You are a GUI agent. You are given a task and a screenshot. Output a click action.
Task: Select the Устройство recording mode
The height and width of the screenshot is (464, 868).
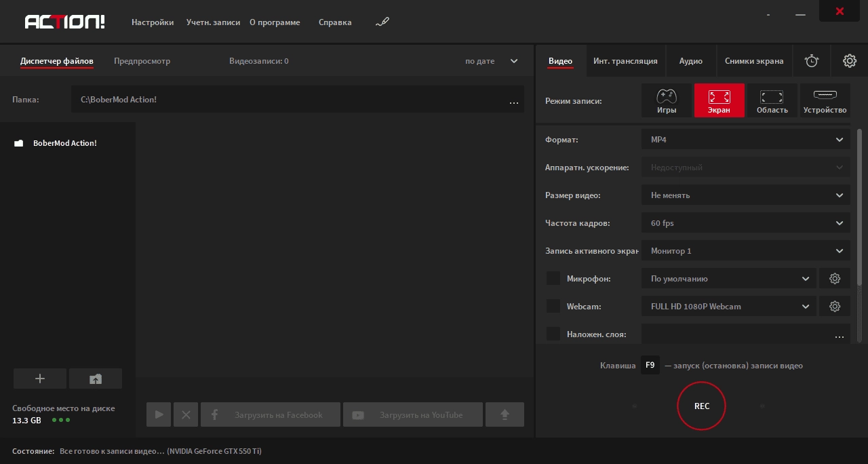(825, 100)
